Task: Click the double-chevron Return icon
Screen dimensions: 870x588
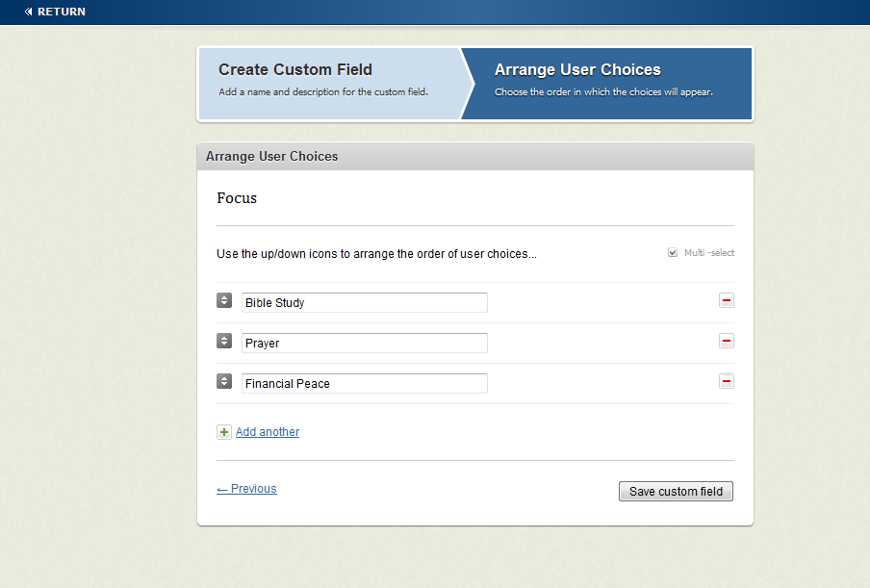Action: [x=28, y=12]
